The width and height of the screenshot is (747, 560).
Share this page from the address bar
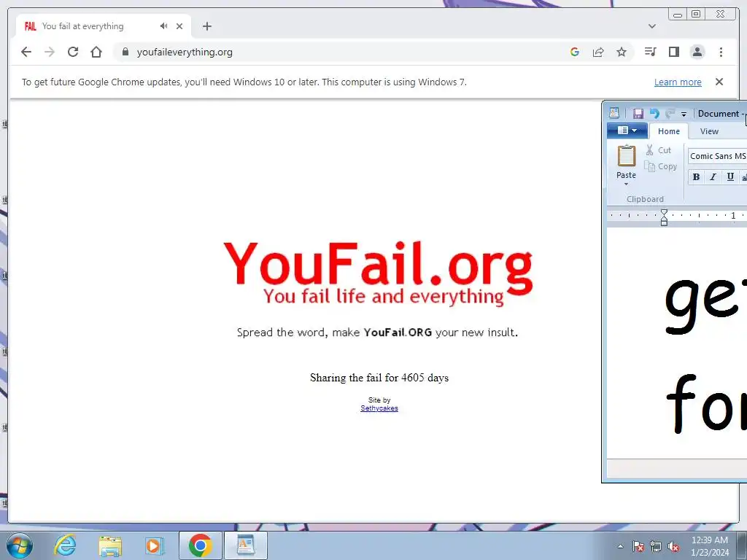click(x=598, y=52)
